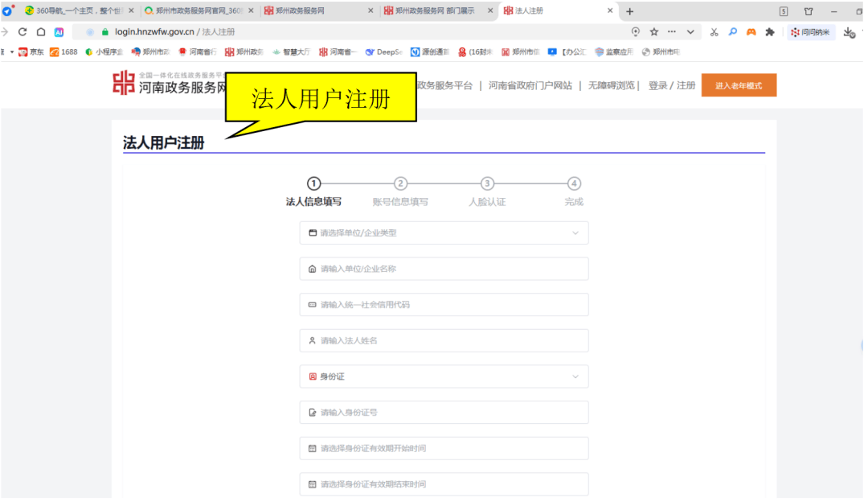The image size is (868, 502).
Task: Expand the 请选择单位/企业类型 dropdown
Action: [x=444, y=233]
